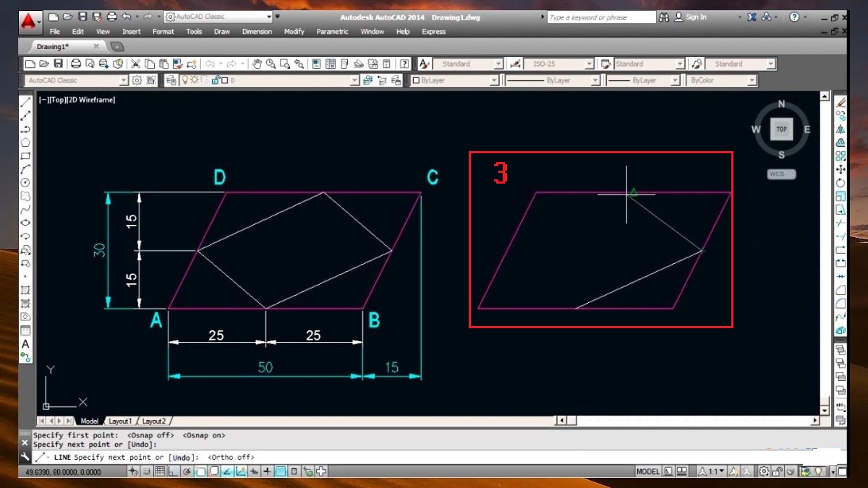Select the Rectangle tool in the Draw toolbar
Image resolution: width=868 pixels, height=488 pixels.
point(25,155)
